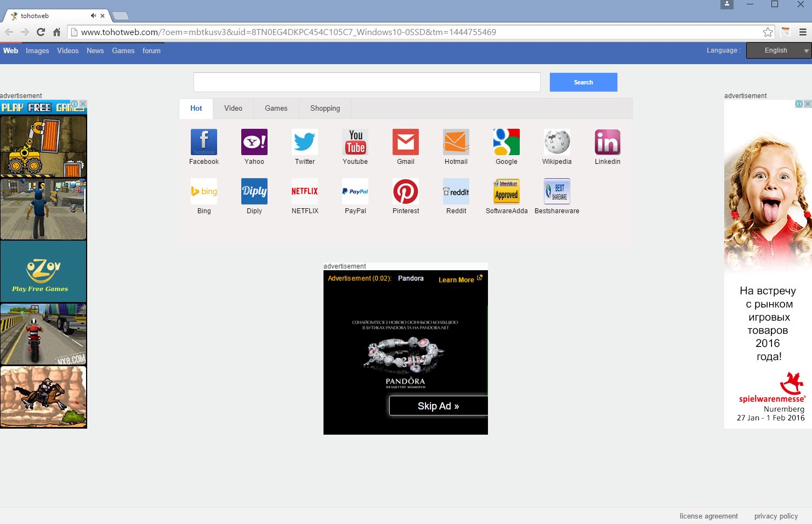Viewport: 812px width, 524px height.
Task: Bookmark this page with the star icon
Action: click(768, 32)
